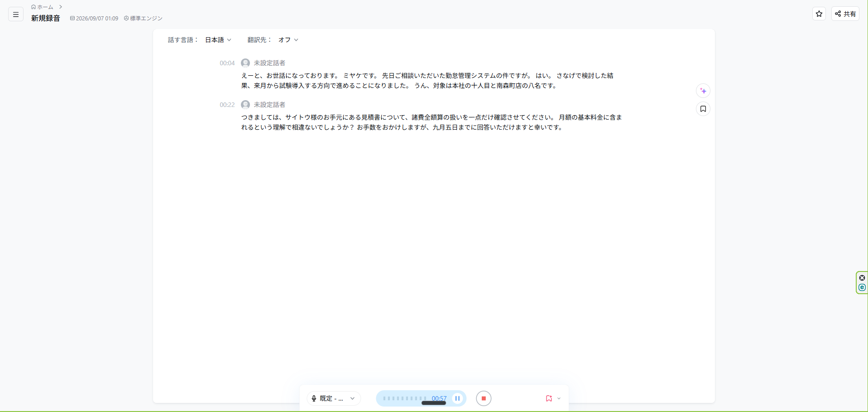Stop the recording with the red square
The width and height of the screenshot is (868, 412).
click(x=484, y=398)
